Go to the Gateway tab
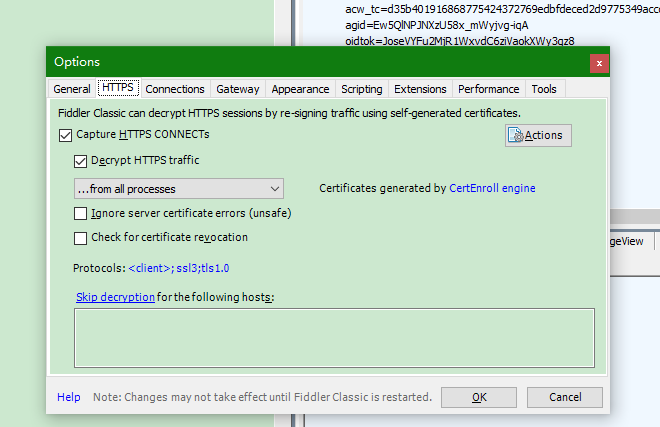Screen dimensions: 660x427 [x=238, y=89]
